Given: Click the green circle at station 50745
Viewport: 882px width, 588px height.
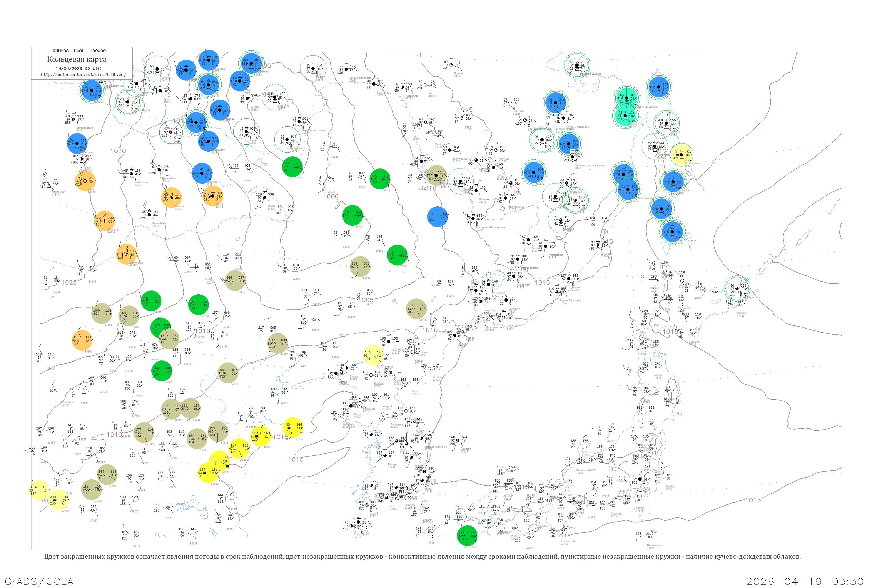Looking at the screenshot, I should pyautogui.click(x=353, y=215).
